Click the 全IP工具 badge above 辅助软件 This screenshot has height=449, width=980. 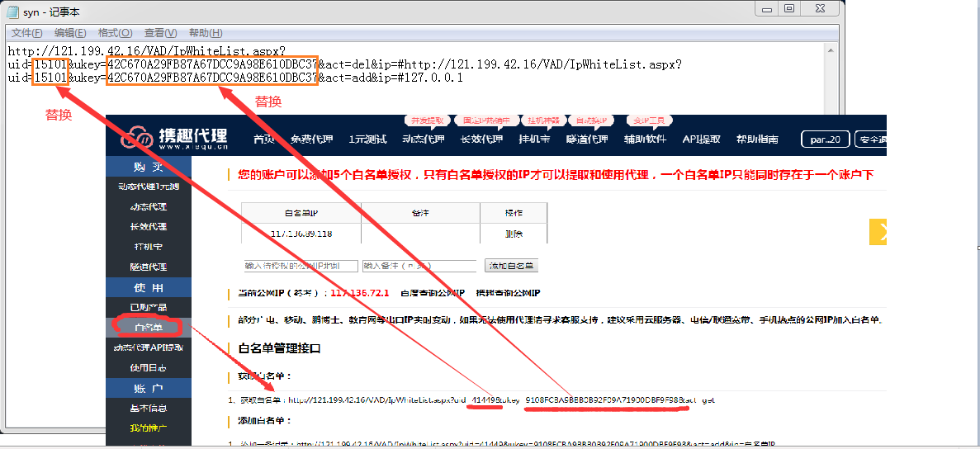[649, 120]
